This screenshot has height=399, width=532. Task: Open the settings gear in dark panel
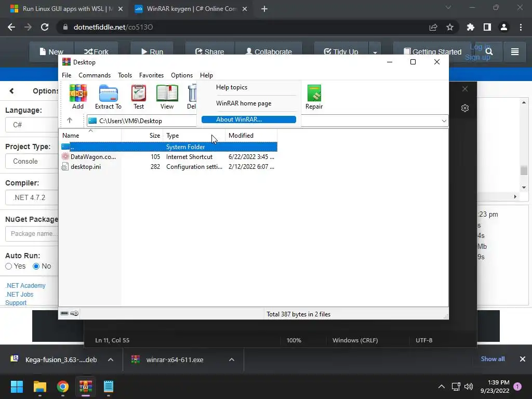pyautogui.click(x=465, y=108)
